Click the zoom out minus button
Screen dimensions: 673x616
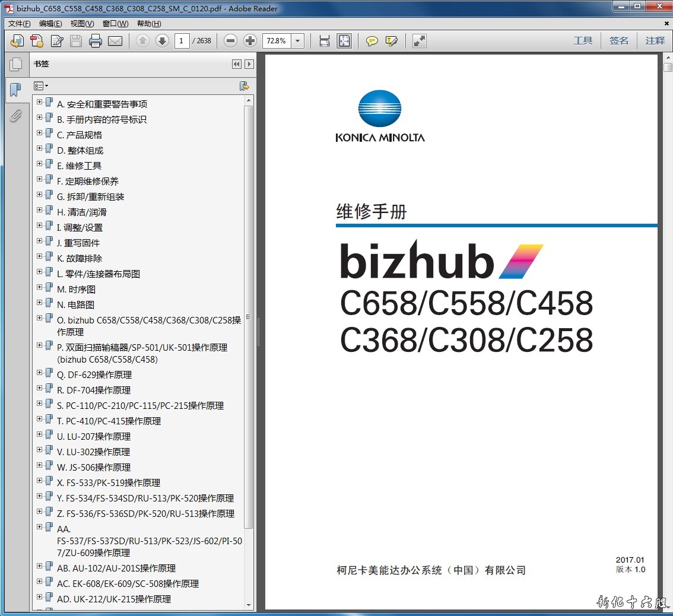[x=231, y=41]
